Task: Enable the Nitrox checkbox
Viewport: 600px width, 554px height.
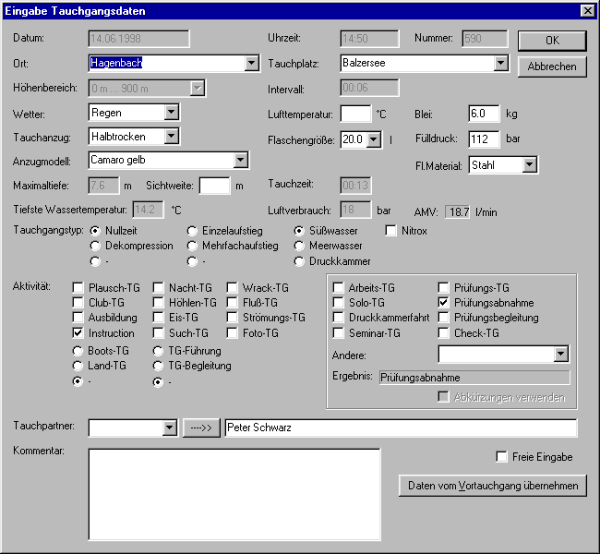Action: [x=392, y=231]
